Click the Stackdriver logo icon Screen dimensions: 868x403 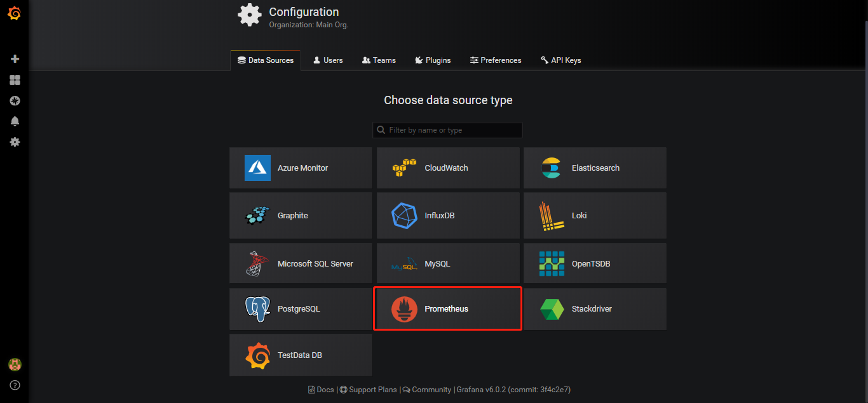tap(552, 309)
